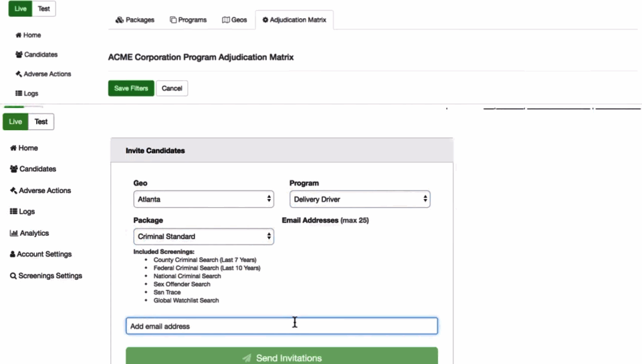Switch to the Programs tab
Image resolution: width=642 pixels, height=364 pixels.
pos(188,20)
